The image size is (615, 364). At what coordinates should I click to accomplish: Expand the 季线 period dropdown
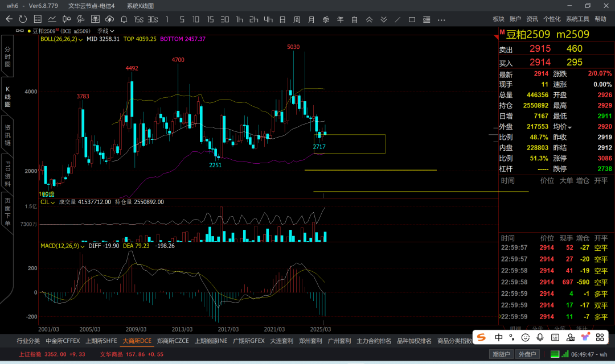[106, 31]
